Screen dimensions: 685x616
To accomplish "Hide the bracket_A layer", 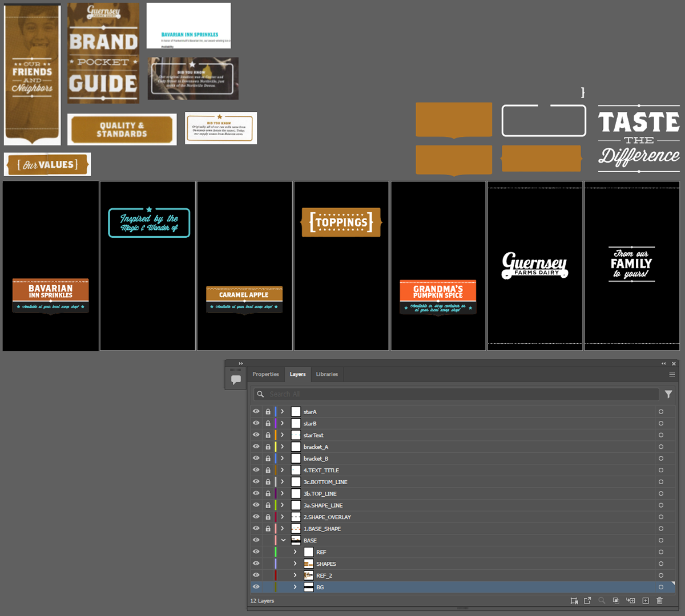I will [x=256, y=447].
